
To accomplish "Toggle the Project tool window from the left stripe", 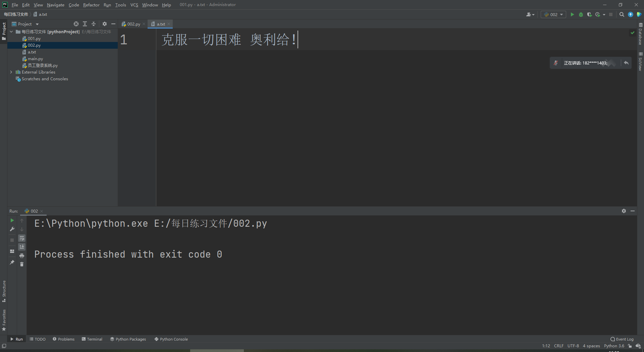I will point(4,31).
